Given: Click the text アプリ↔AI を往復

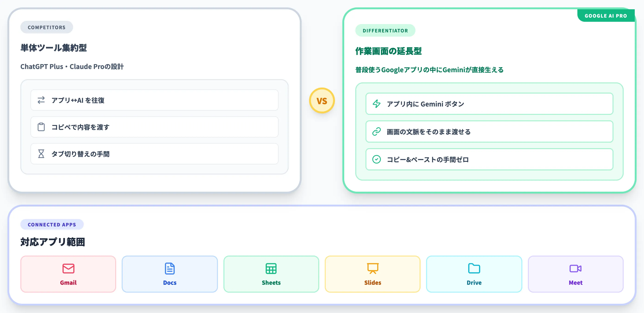Looking at the screenshot, I should point(78,100).
